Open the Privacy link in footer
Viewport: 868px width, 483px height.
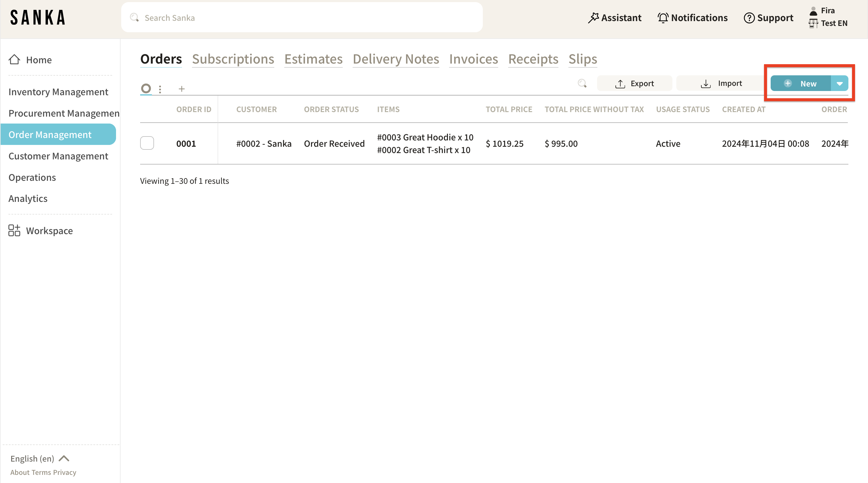point(65,472)
